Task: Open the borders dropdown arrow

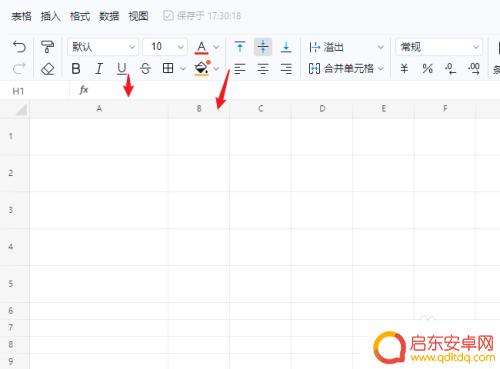Action: coord(183,69)
